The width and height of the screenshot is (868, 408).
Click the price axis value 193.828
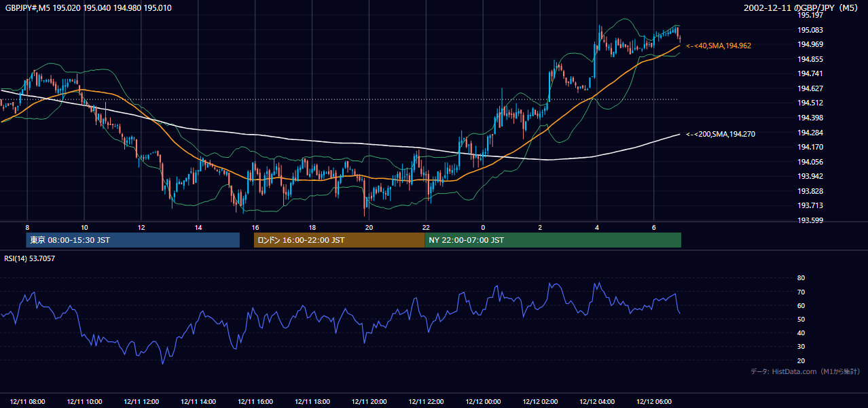click(810, 191)
